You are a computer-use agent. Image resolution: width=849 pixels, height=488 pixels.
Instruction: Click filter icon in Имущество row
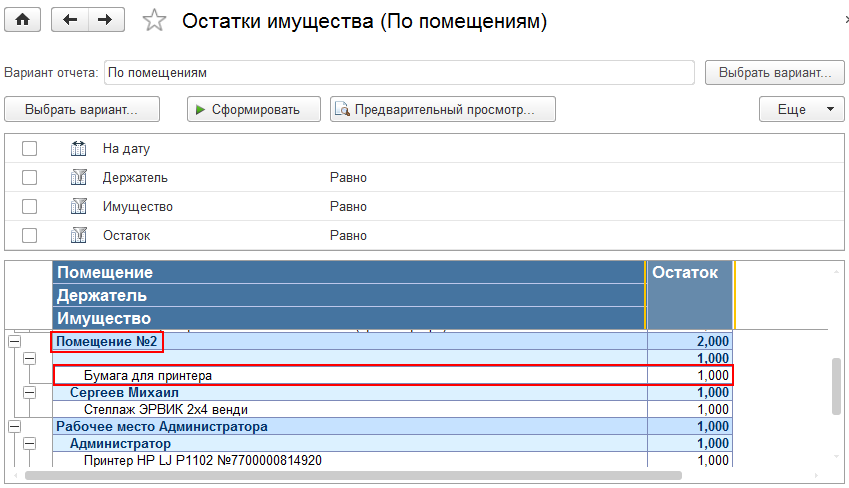(79, 206)
